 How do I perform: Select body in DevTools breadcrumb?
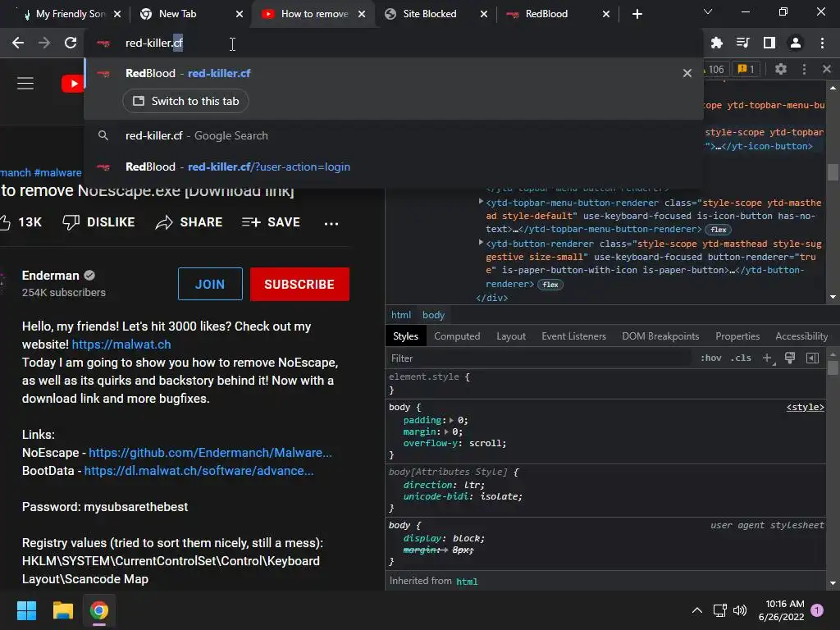(433, 315)
